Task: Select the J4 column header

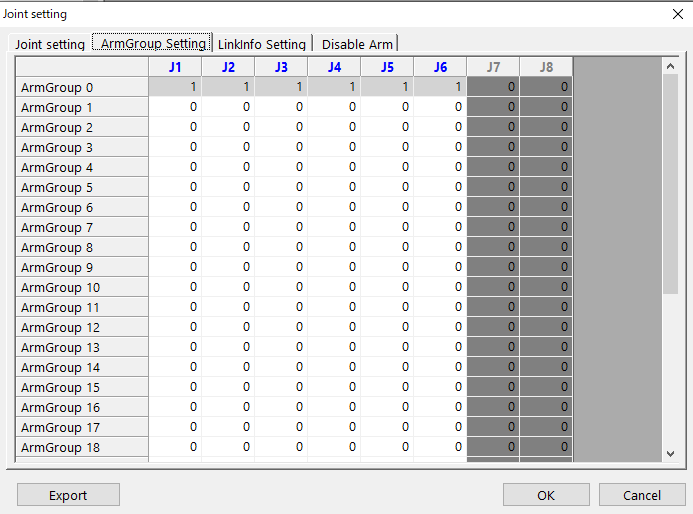Action: (x=334, y=67)
